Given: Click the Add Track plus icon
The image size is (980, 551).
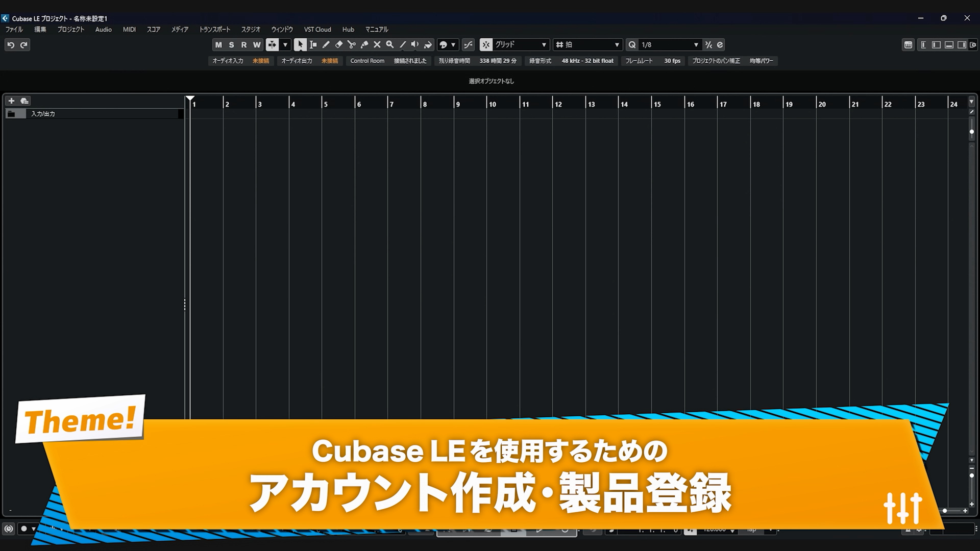Looking at the screenshot, I should (11, 101).
